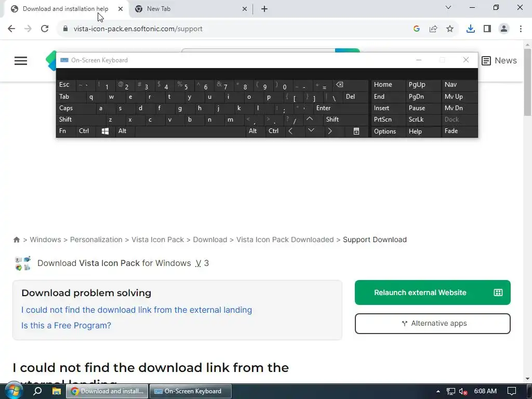Open 'Is this a Free Program?' link

[66, 326]
